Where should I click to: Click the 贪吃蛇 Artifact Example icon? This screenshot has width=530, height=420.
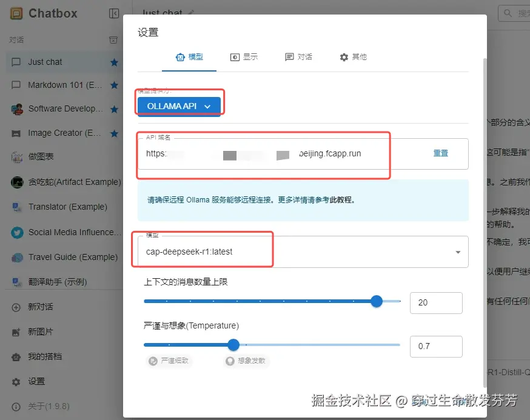17,182
